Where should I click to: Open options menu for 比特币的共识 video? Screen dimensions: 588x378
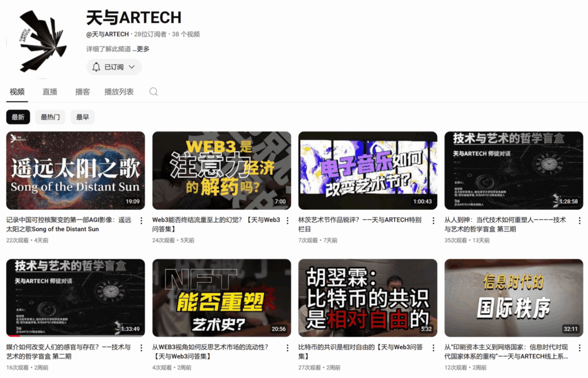click(434, 348)
